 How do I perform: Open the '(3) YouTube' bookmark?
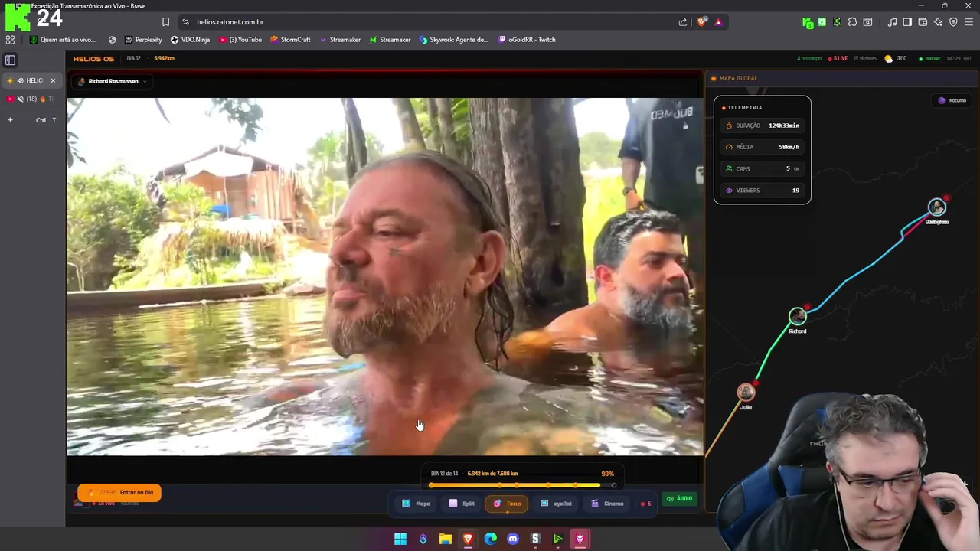pos(240,40)
